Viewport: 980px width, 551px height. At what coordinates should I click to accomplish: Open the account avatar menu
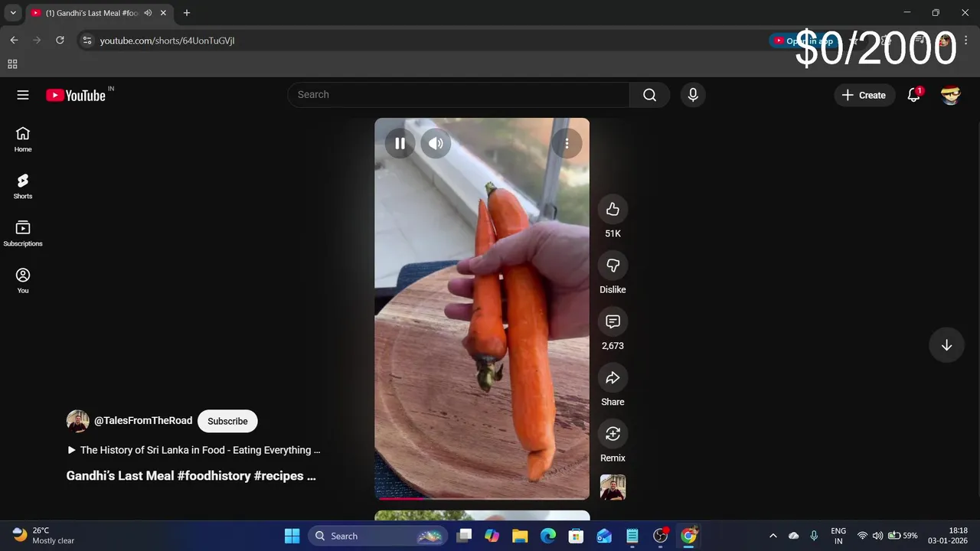pyautogui.click(x=950, y=95)
